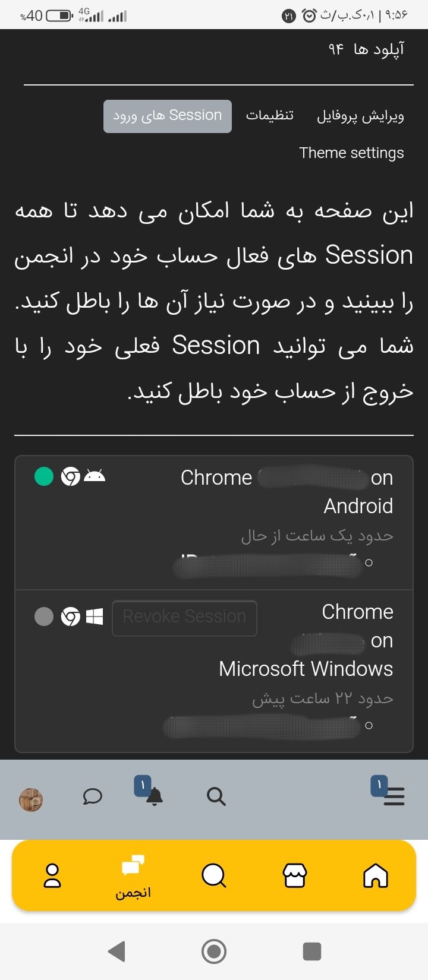Open the chat messages bubble icon
The image size is (428, 980).
[x=93, y=796]
